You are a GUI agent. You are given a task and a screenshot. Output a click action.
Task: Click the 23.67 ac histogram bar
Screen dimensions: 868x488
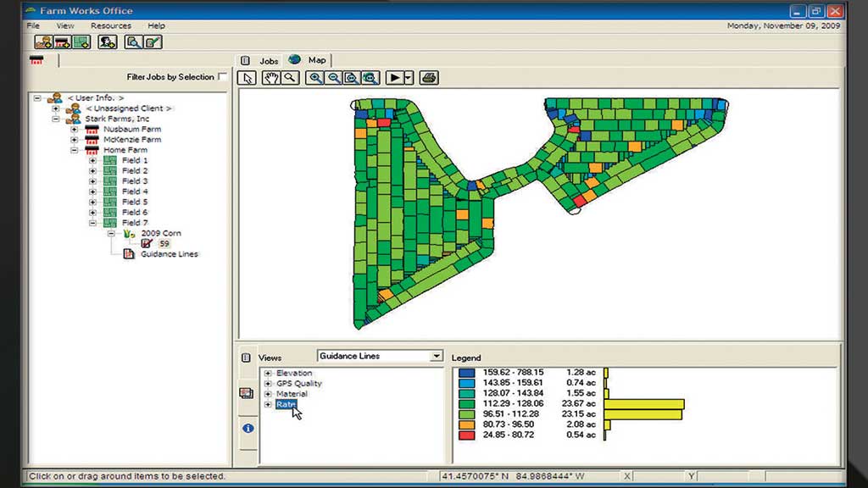pos(644,404)
